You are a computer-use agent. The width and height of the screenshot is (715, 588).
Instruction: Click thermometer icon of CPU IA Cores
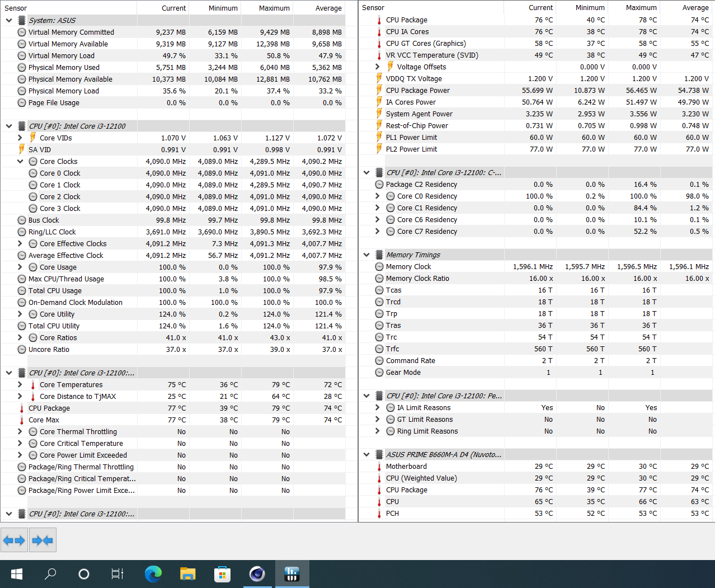pos(379,32)
